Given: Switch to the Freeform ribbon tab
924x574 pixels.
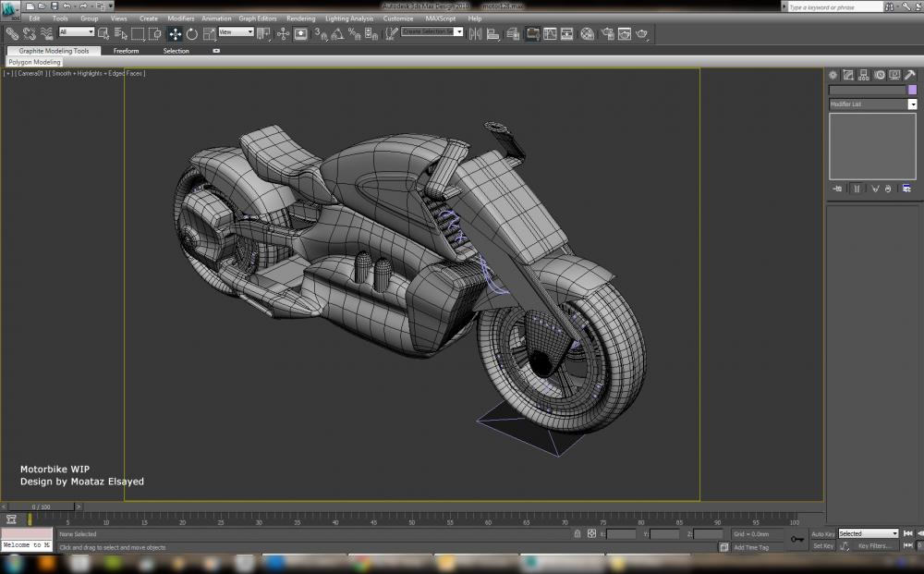Looking at the screenshot, I should click(x=127, y=51).
